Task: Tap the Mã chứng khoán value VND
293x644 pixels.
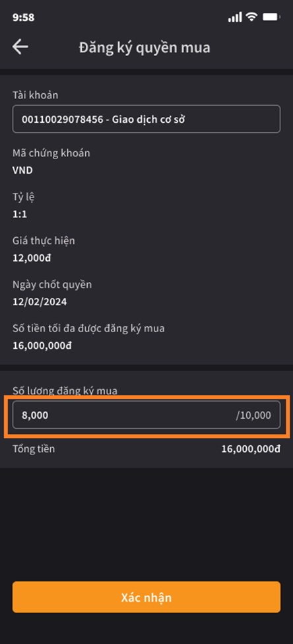Action: point(22,170)
